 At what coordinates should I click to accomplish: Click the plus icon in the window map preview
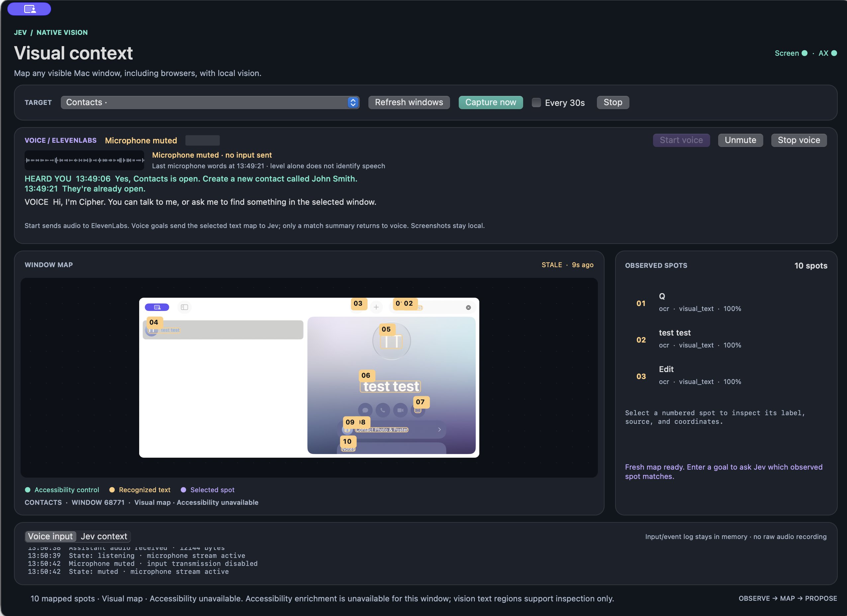coord(376,307)
